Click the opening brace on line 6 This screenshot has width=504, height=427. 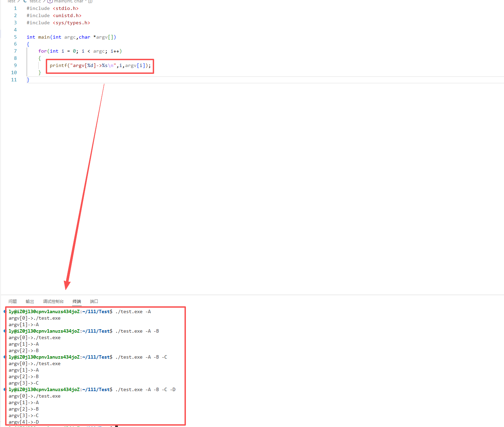28,44
